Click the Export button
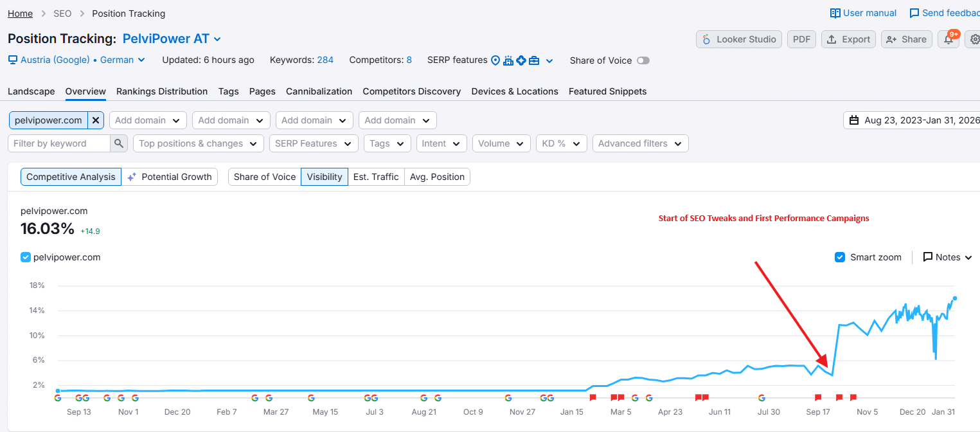The height and width of the screenshot is (432, 980). tap(848, 39)
